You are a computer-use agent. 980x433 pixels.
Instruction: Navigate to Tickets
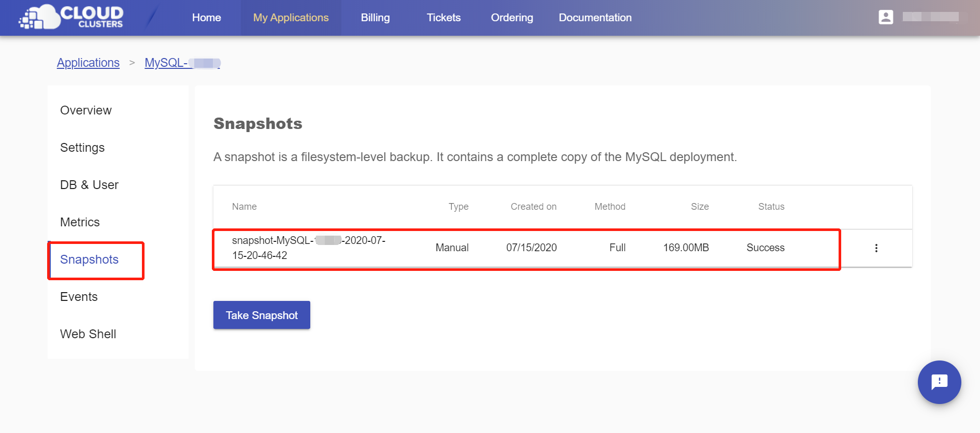[x=444, y=18]
